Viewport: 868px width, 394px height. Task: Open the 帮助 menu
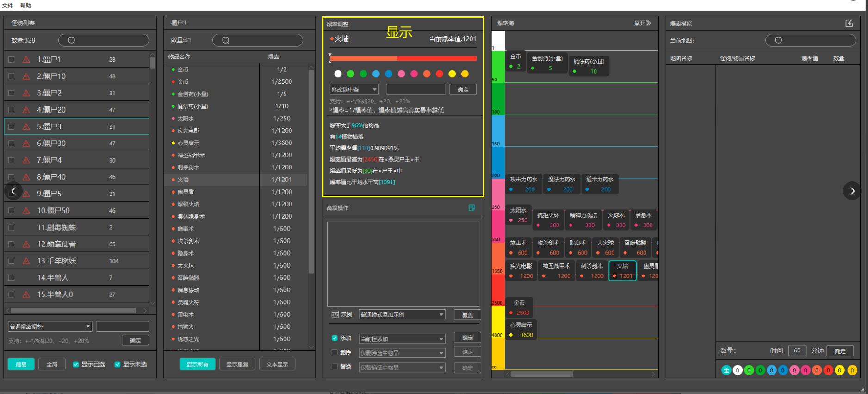[x=25, y=6]
